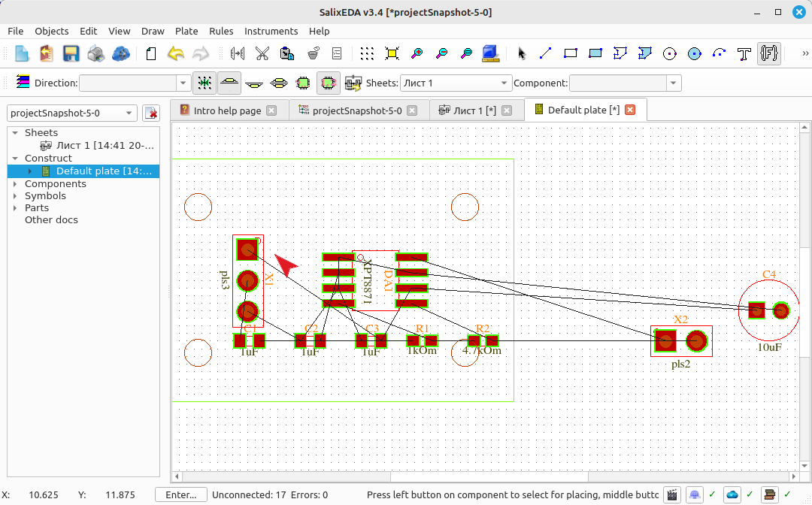Toggle the bottom-side component view button

click(254, 83)
